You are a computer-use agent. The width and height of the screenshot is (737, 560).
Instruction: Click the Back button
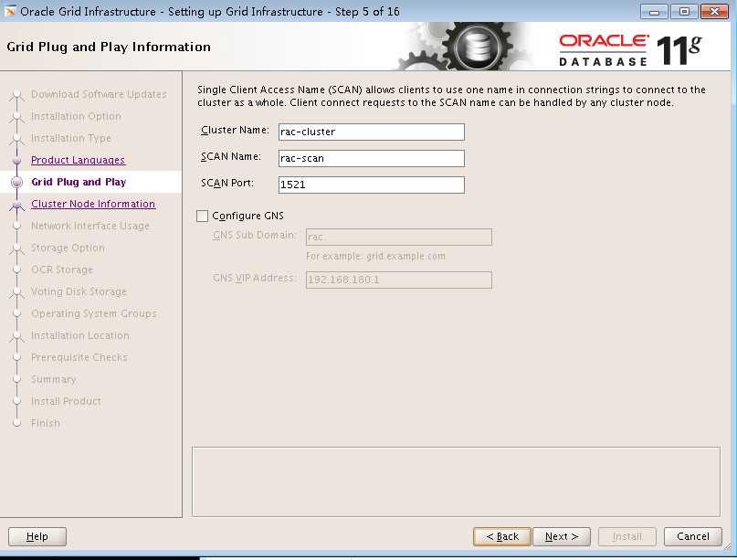point(502,536)
